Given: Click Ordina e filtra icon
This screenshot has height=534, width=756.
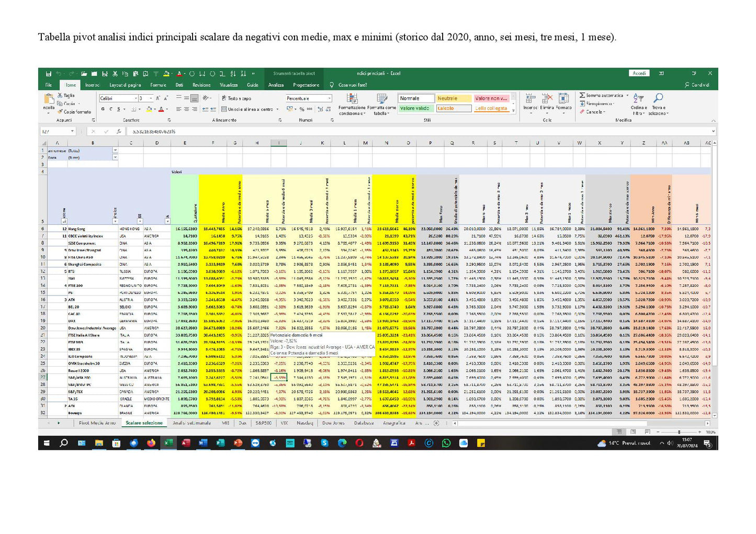Looking at the screenshot, I should coord(638,98).
